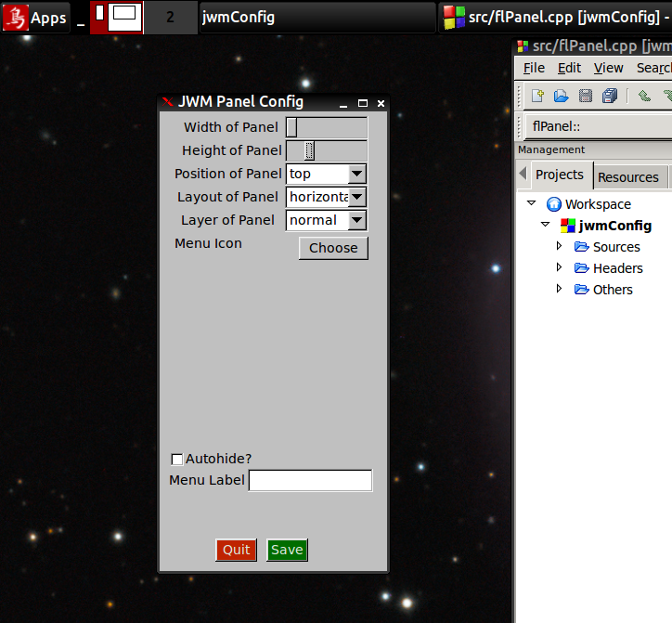Viewport: 672px width, 623px height.
Task: Expand the Sources folder tree node
Action: [x=559, y=246]
